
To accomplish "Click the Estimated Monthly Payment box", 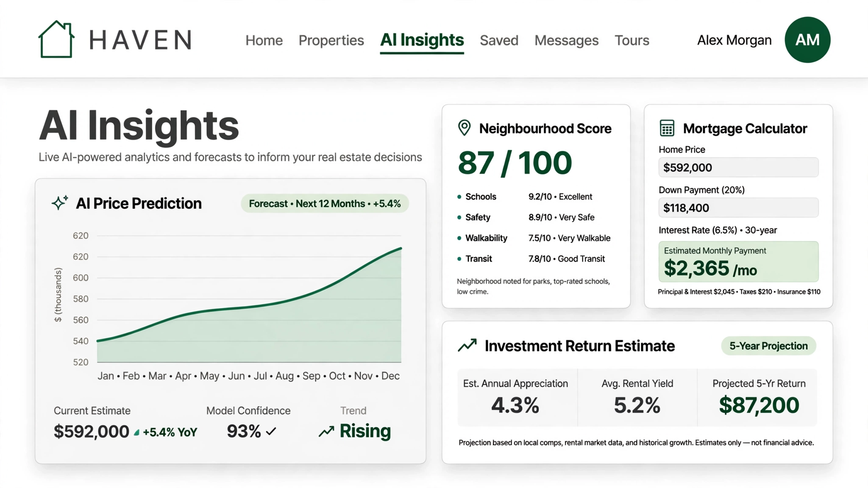I will pos(738,261).
